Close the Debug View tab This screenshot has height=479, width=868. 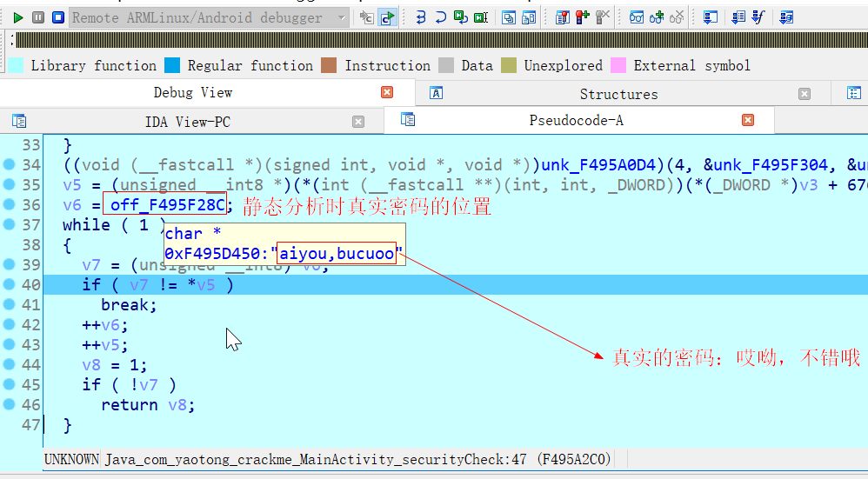point(387,92)
